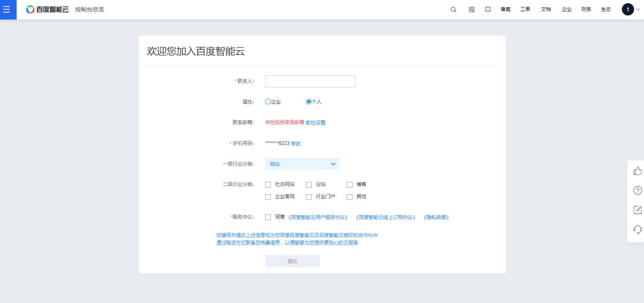Image resolution: width=644 pixels, height=303 pixels.
Task: Click the search magnifier icon
Action: [x=453, y=10]
